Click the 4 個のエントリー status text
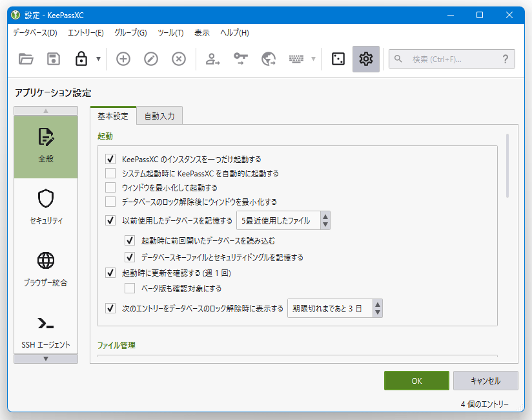The image size is (532, 420). click(484, 404)
